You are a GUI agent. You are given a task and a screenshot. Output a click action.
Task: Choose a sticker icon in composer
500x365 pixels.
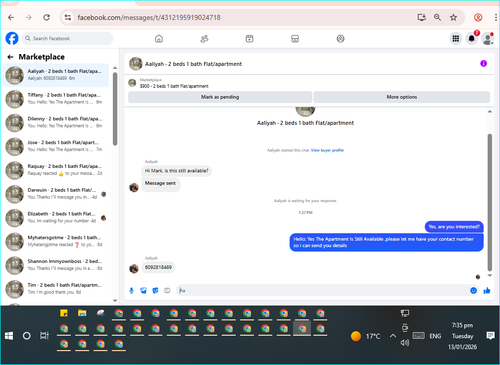tap(155, 291)
